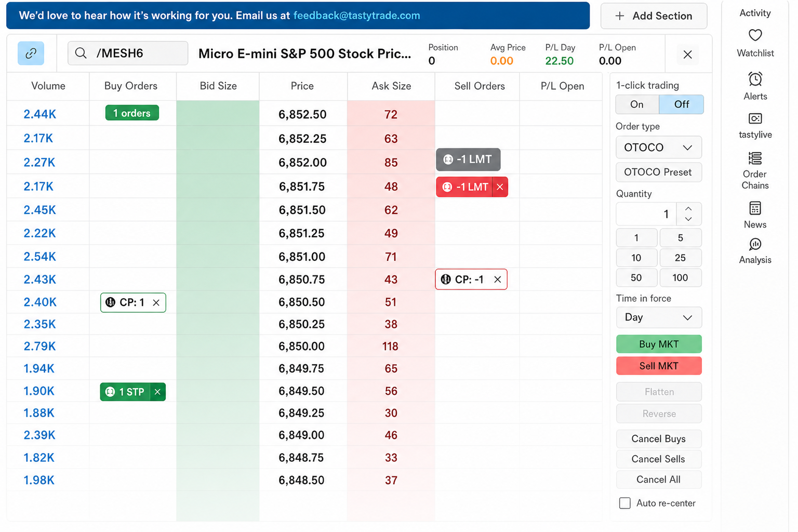The width and height of the screenshot is (798, 532).
Task: Click the link chain icon button
Action: click(x=31, y=54)
